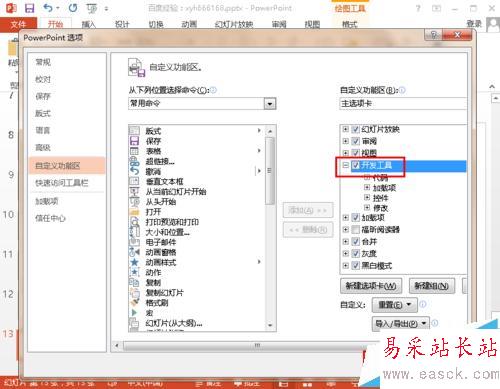This screenshot has width=500, height=389.
Task: Click the command list vertical scrollbar thumb
Action: (270, 171)
